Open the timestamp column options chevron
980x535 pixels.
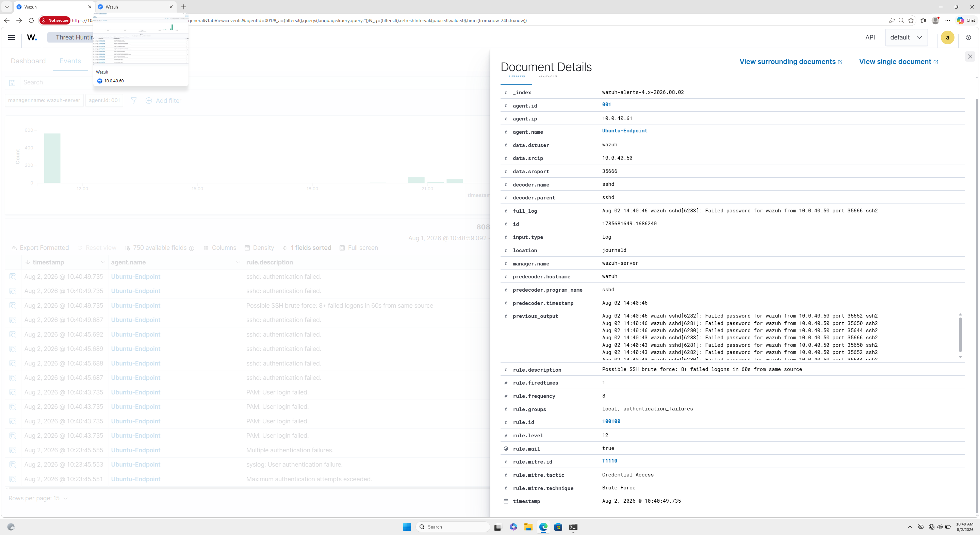(103, 262)
